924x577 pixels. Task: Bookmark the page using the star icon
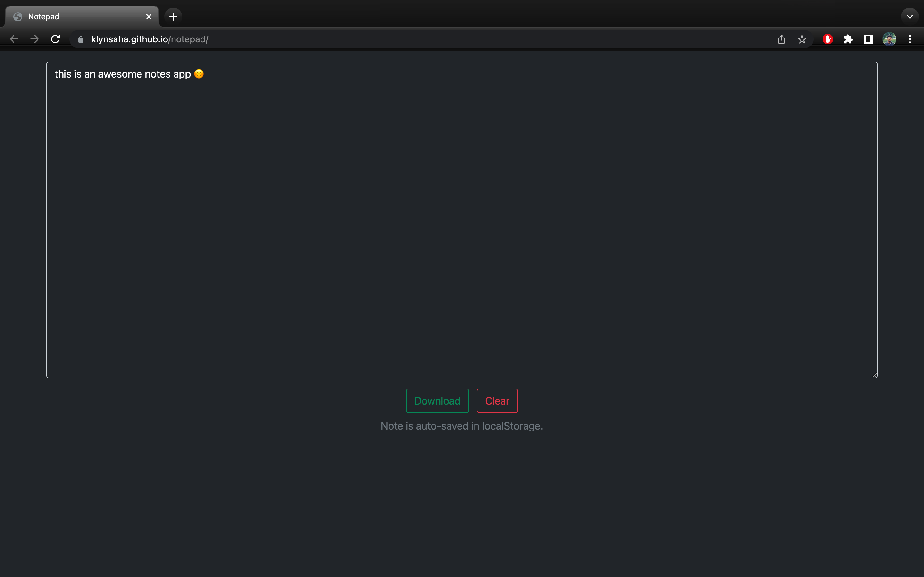pos(802,39)
